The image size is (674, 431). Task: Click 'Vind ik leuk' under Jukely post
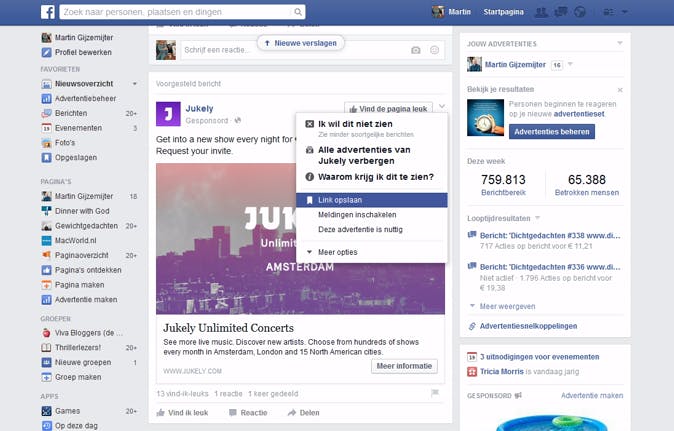[x=182, y=413]
